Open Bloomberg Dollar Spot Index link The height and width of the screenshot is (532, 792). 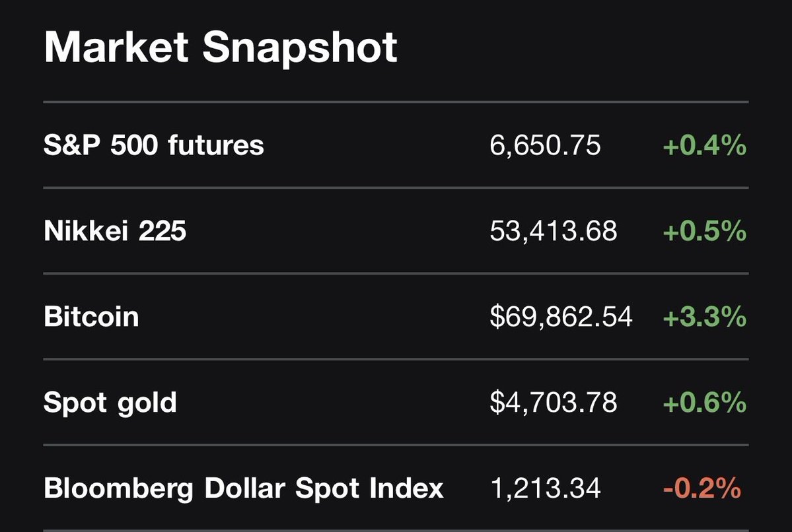[244, 488]
